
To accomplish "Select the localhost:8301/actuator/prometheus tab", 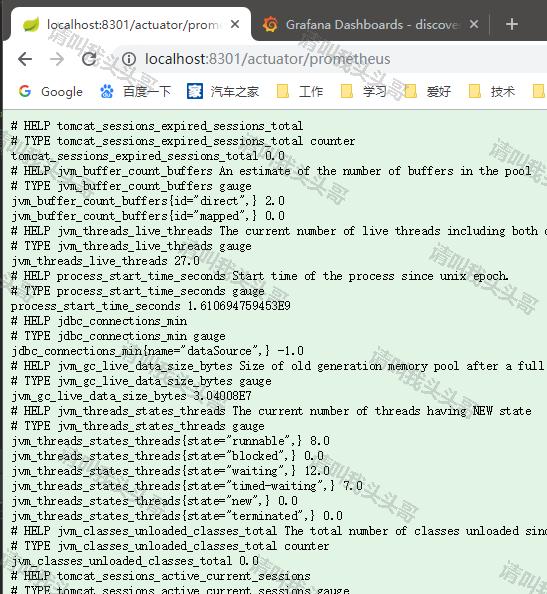I will (x=131, y=24).
